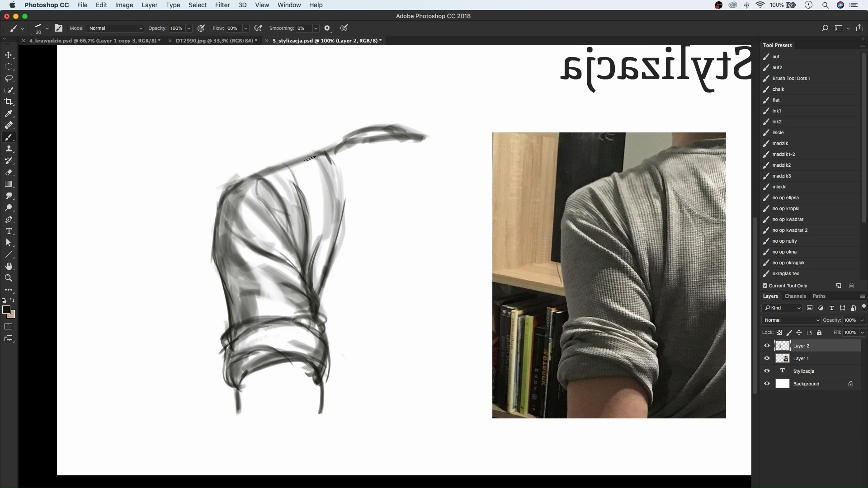Select the Horizontal Type tool

point(9,231)
